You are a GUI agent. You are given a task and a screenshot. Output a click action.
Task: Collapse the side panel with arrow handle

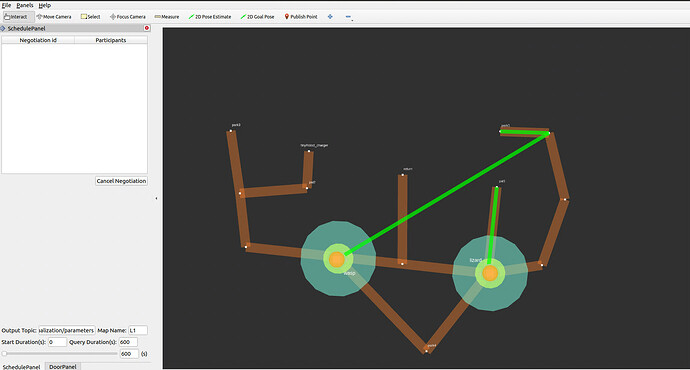156,198
